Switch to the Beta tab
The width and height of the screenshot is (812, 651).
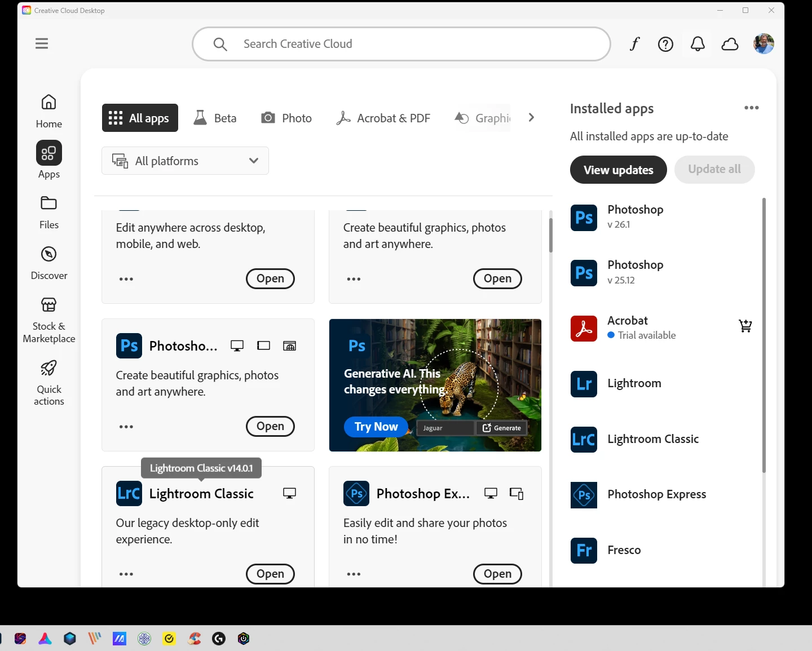215,118
